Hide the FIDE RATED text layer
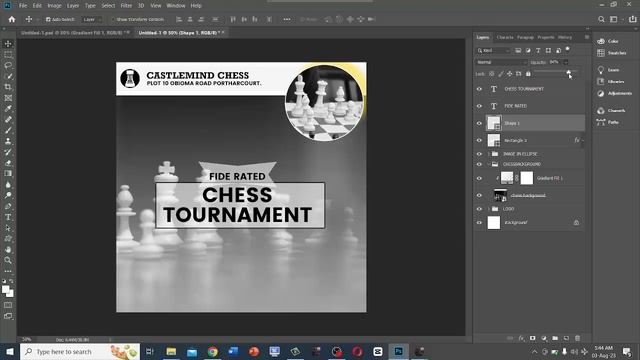The width and height of the screenshot is (640, 360). coord(479,106)
